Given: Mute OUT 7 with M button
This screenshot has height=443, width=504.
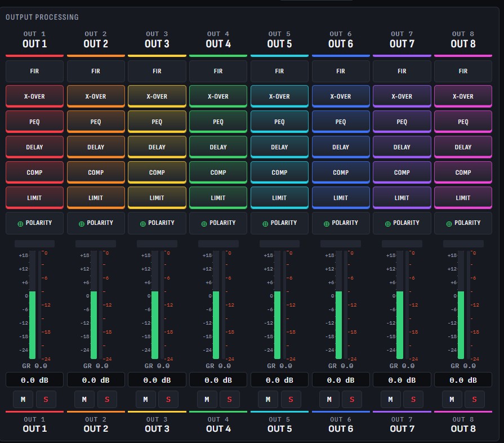Looking at the screenshot, I should [391, 399].
